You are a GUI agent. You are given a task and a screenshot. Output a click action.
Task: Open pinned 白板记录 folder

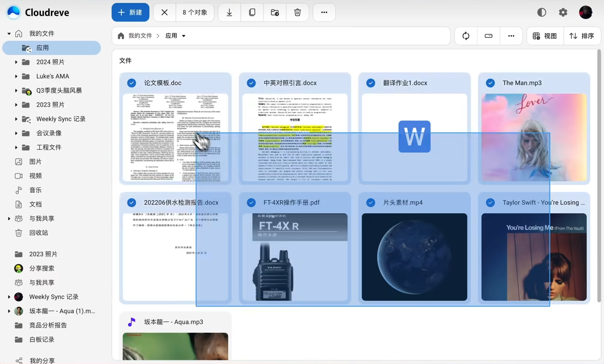(x=51, y=339)
